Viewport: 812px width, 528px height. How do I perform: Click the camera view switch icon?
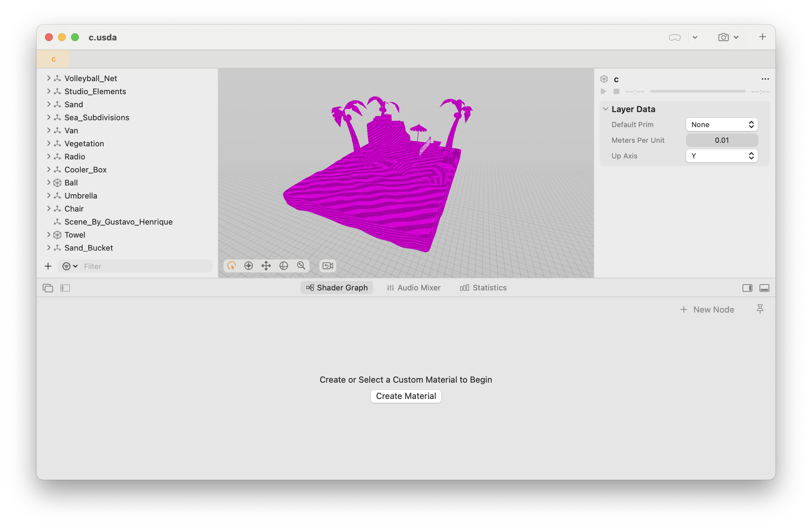tap(327, 266)
